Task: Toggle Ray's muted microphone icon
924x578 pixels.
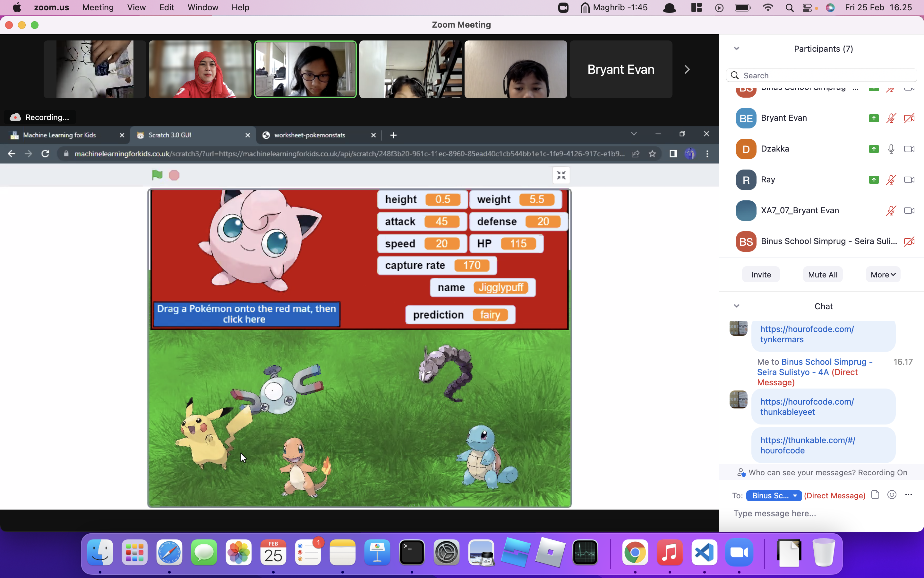Action: click(x=891, y=180)
